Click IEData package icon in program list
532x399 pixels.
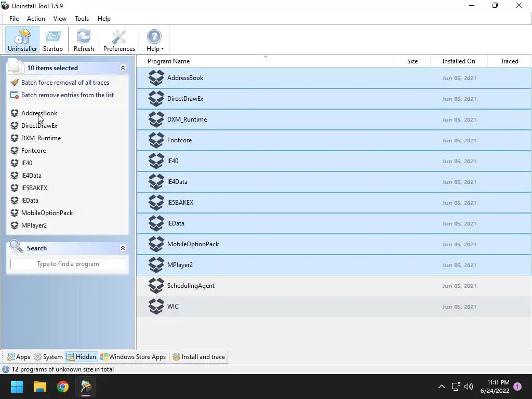pos(156,223)
